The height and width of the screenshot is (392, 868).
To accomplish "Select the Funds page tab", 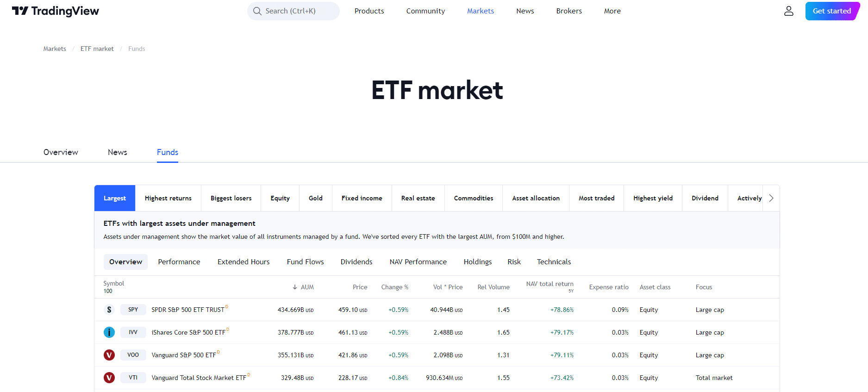I will pos(168,152).
